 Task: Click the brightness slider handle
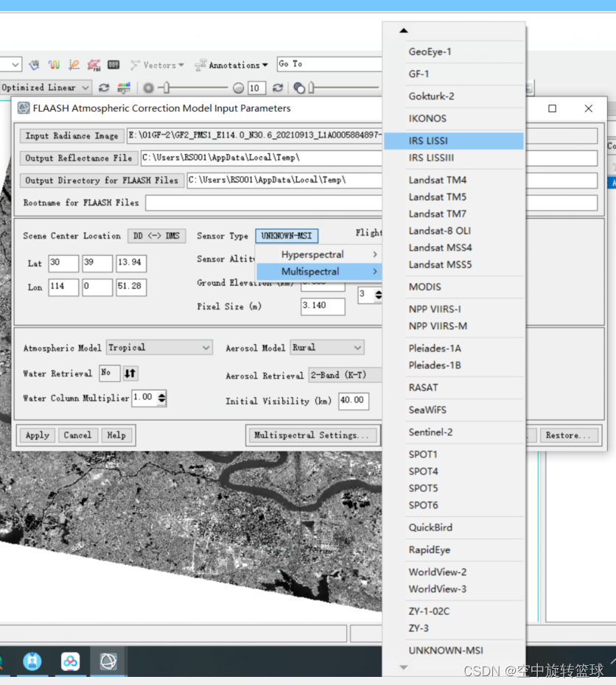[x=166, y=88]
